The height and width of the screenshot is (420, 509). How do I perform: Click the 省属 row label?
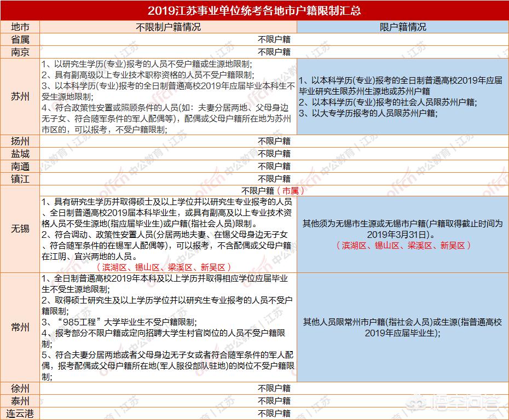pos(20,39)
